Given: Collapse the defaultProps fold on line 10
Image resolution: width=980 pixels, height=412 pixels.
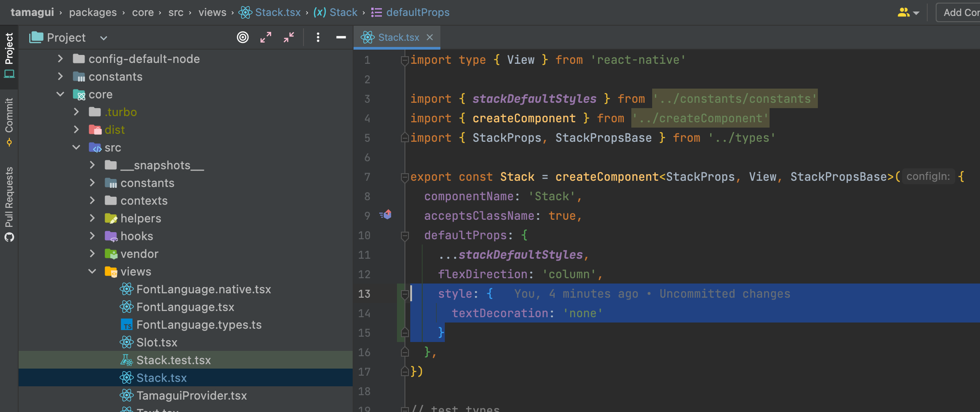Looking at the screenshot, I should 404,236.
